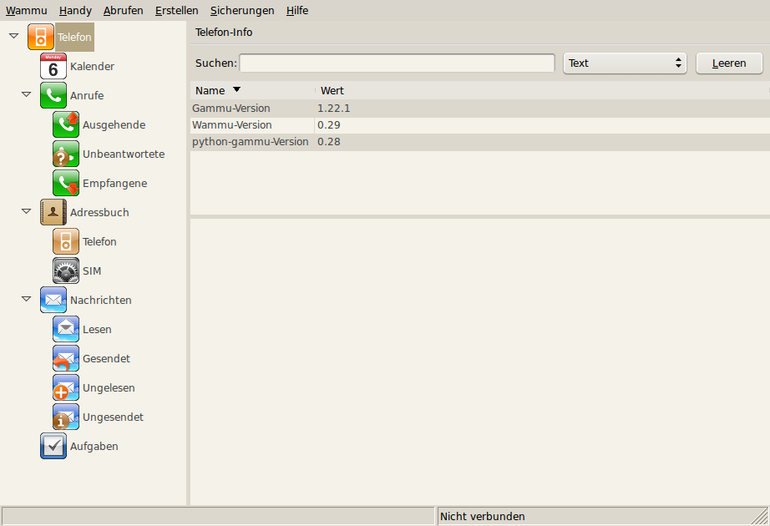Open the Wammu menu

pos(27,10)
